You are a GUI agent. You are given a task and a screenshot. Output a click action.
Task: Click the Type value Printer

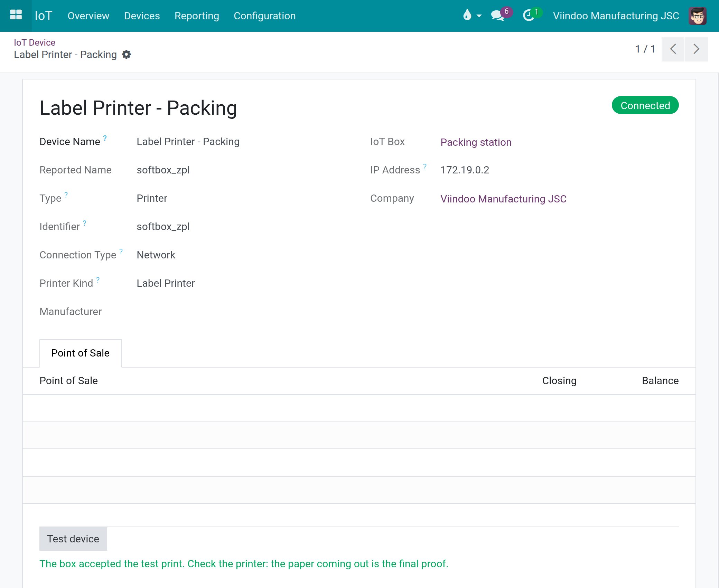[x=152, y=198]
